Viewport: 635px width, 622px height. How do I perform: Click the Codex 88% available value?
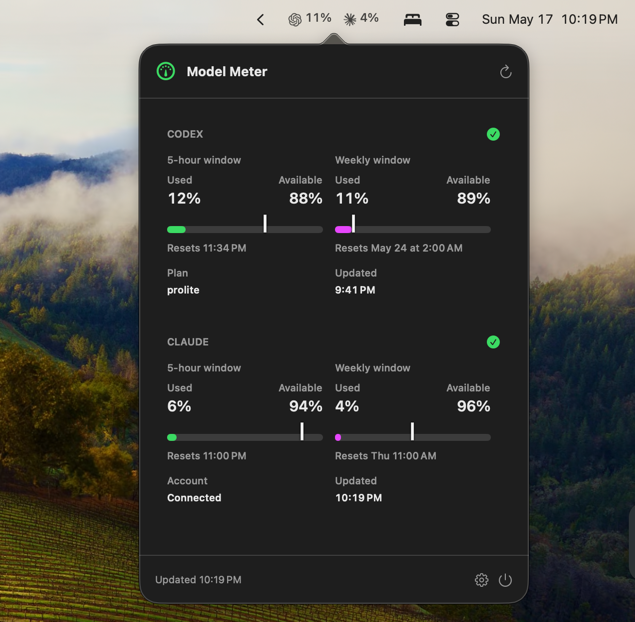coord(306,198)
